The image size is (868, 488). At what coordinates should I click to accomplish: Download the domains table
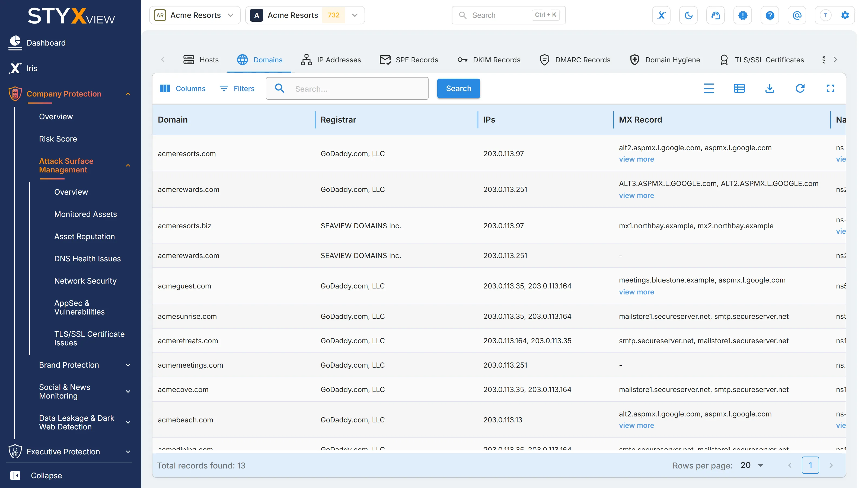coord(769,88)
